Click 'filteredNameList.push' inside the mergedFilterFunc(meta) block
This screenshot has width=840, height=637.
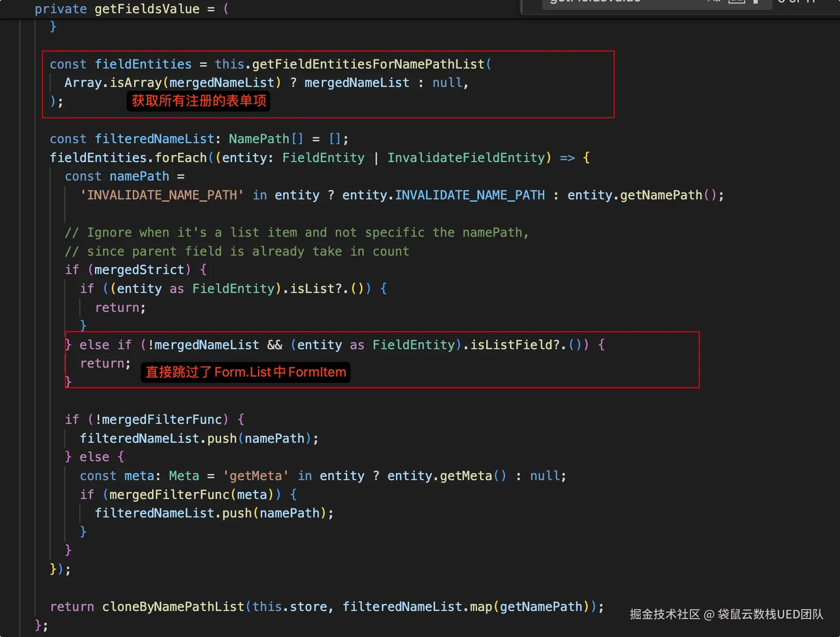tap(173, 513)
